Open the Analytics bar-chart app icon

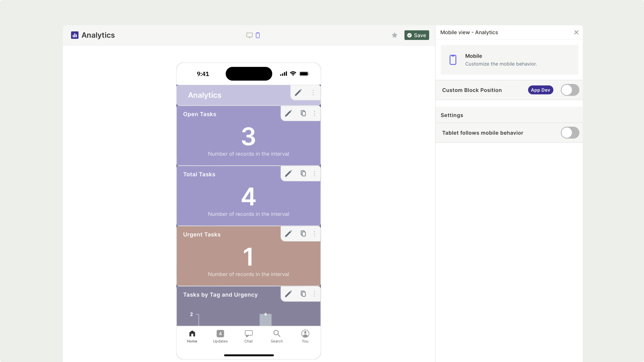(75, 35)
